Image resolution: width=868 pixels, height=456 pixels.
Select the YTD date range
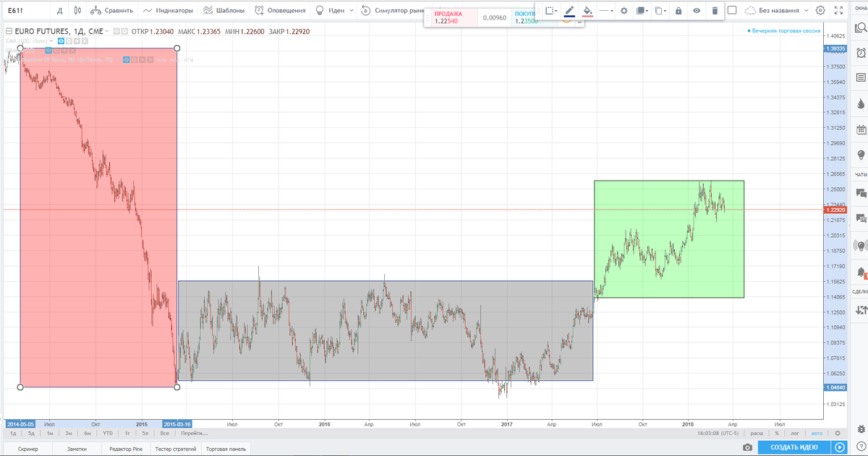point(107,434)
